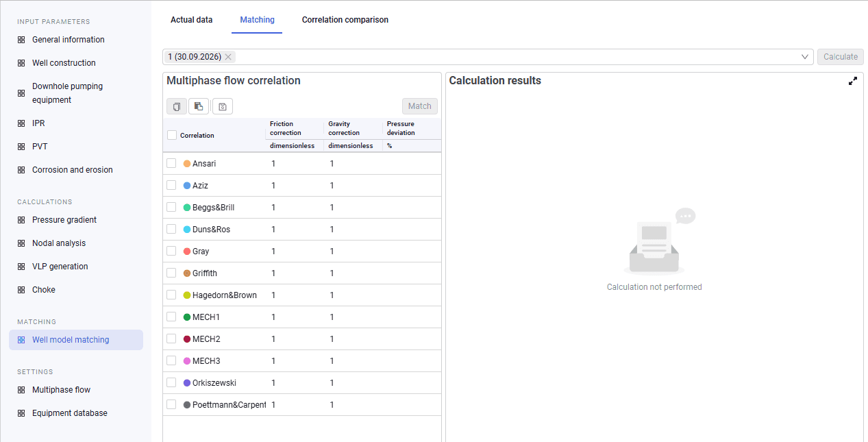Check the Hagedorn&Brown checkbox

point(171,295)
